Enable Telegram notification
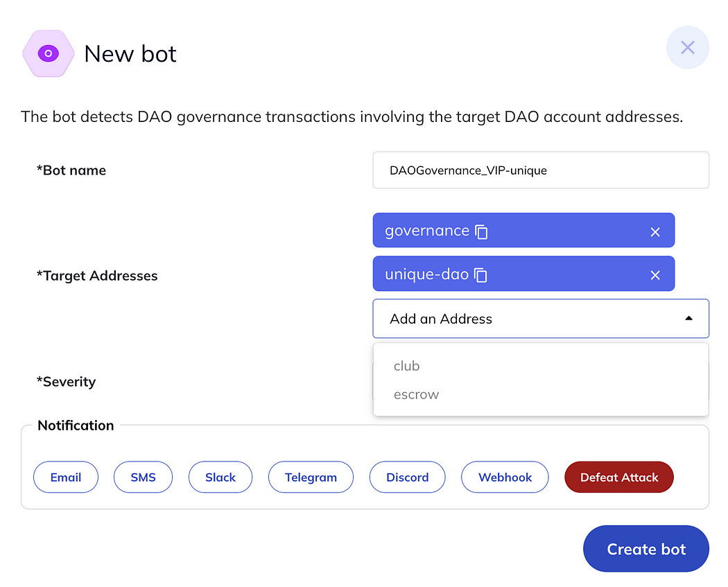The image size is (728, 587). coord(311,477)
